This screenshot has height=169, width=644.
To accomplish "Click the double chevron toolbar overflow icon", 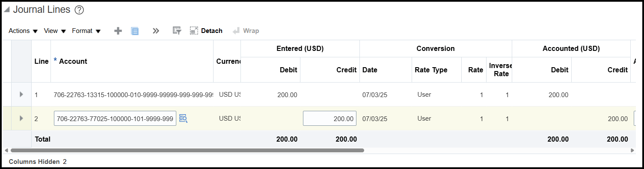I will pos(156,31).
